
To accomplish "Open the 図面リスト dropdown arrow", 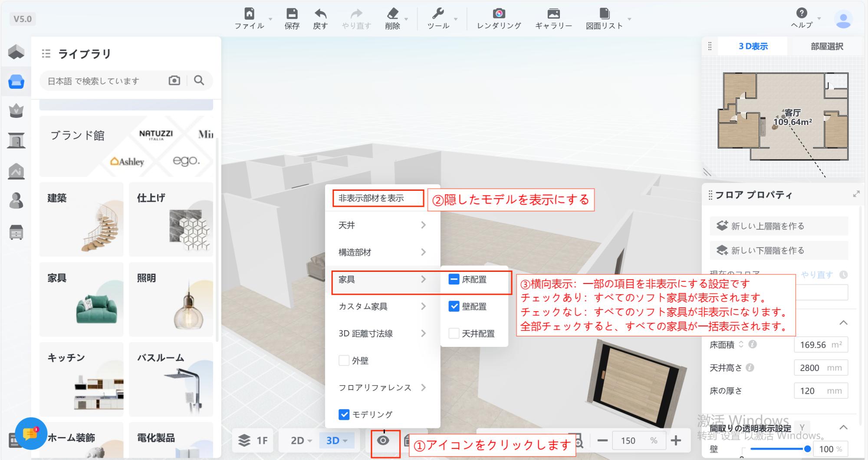I will click(x=629, y=19).
